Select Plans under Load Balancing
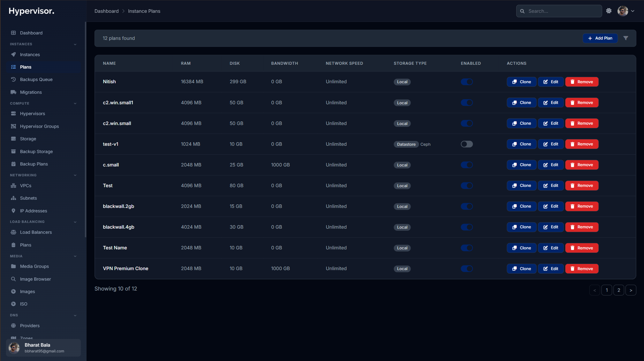The width and height of the screenshot is (644, 361). point(25,245)
